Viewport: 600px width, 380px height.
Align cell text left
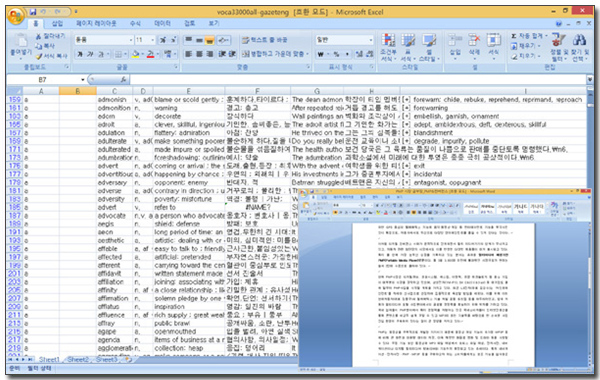189,54
